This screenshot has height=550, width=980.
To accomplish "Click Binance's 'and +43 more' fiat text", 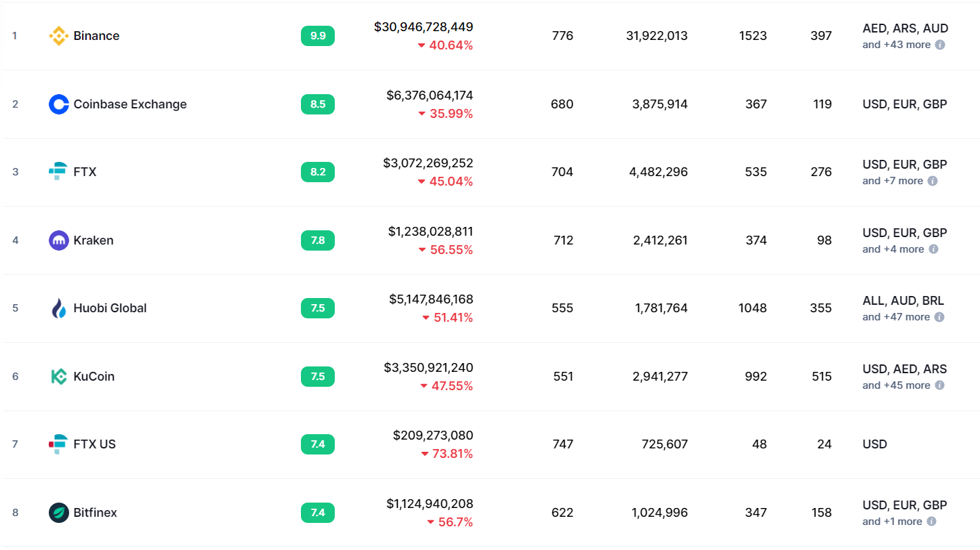I will [897, 45].
